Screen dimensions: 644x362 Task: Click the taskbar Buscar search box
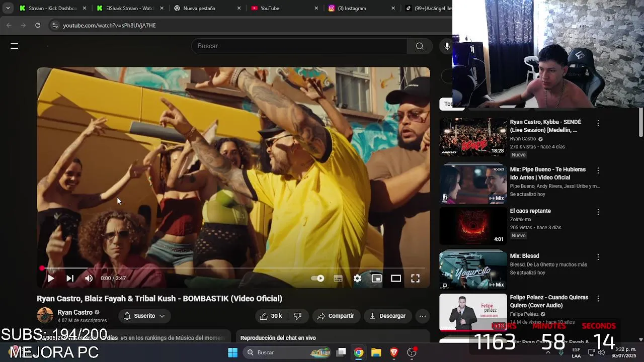[287, 352]
